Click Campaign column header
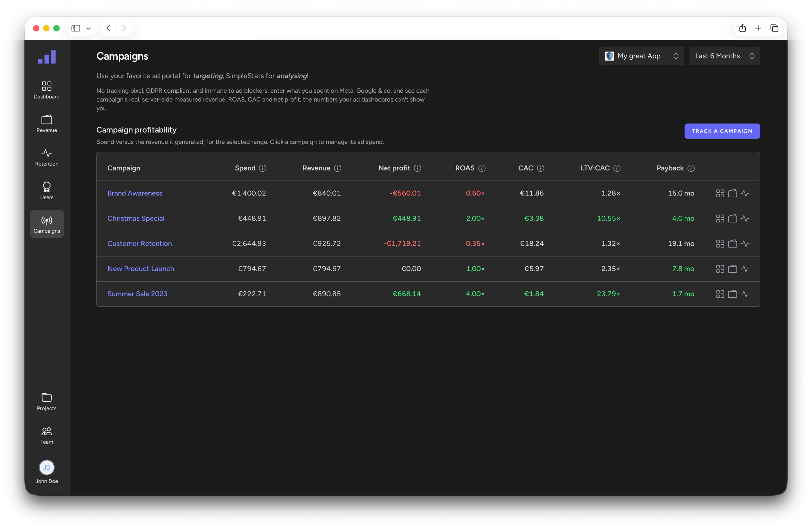This screenshot has width=812, height=528. (x=123, y=168)
